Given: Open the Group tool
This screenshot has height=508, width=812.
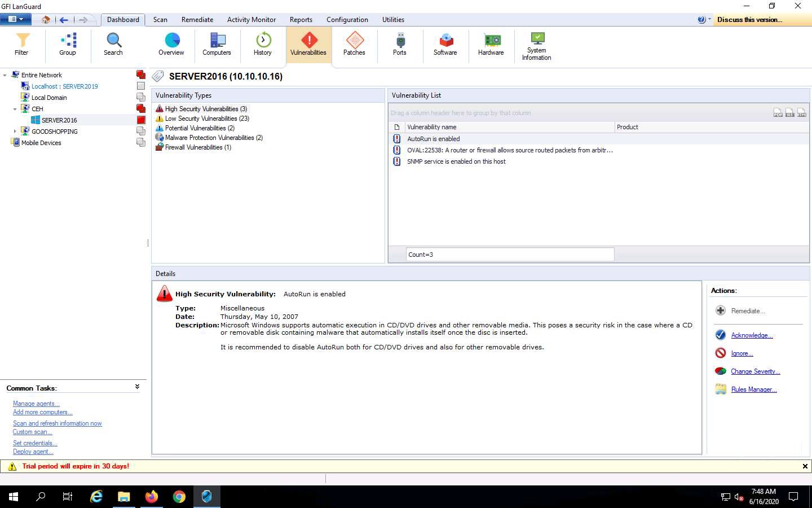Looking at the screenshot, I should click(68, 44).
